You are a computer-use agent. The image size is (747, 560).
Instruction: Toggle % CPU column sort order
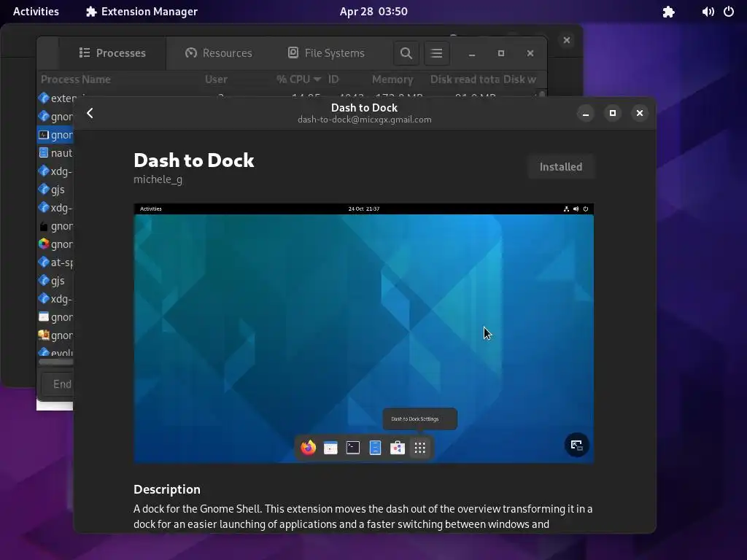pyautogui.click(x=298, y=79)
